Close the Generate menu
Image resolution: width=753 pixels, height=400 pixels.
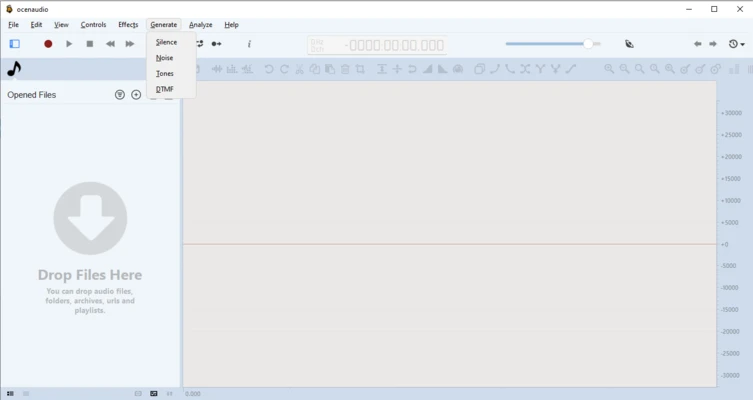coord(163,24)
